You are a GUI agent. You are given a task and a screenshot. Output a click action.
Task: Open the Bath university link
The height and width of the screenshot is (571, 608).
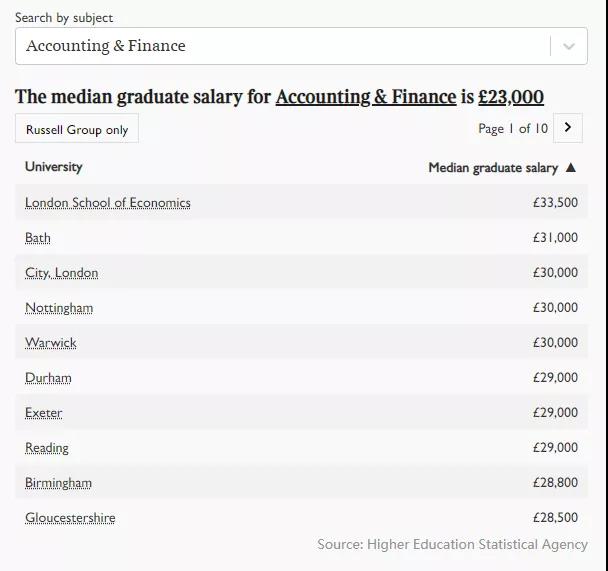pos(38,238)
